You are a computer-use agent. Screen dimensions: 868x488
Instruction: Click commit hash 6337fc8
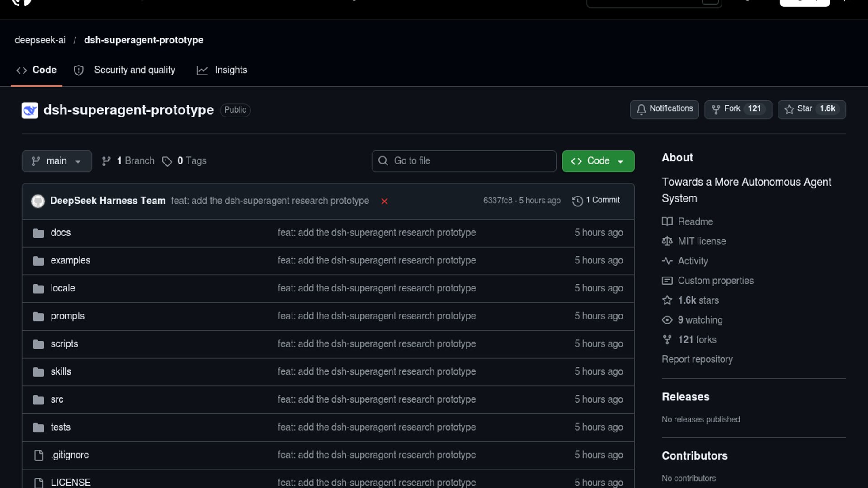pos(498,201)
